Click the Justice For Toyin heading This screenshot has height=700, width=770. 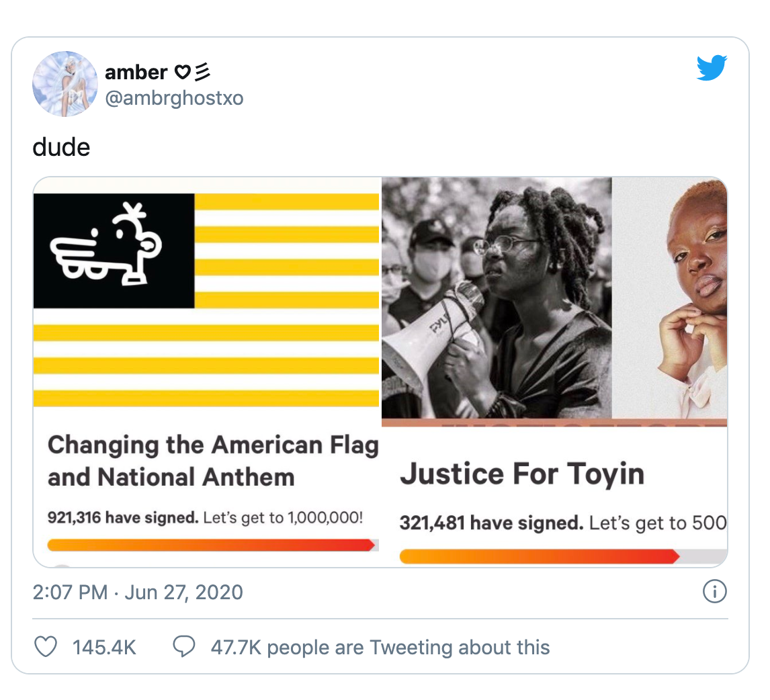point(522,474)
